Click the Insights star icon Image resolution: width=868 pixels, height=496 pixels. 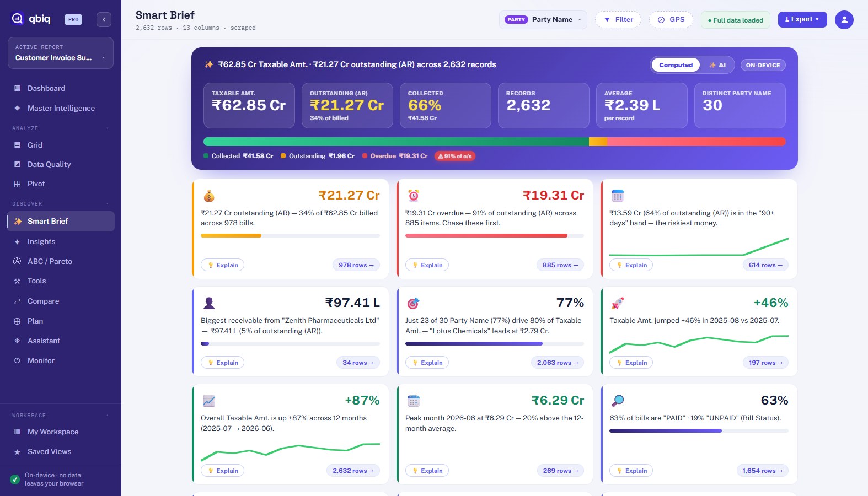(x=17, y=241)
